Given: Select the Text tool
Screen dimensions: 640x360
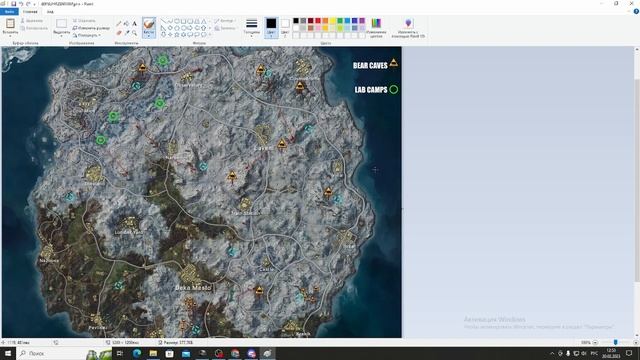Looking at the screenshot, I should point(134,24).
